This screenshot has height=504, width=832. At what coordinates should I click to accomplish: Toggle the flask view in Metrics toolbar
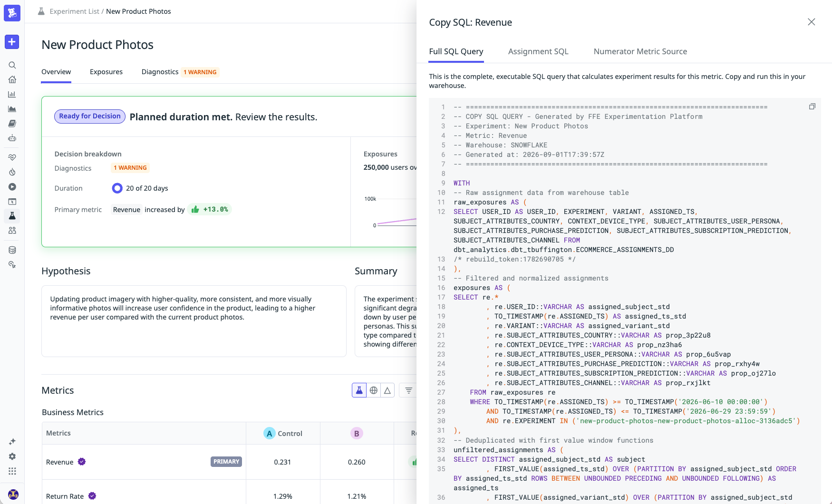(359, 390)
